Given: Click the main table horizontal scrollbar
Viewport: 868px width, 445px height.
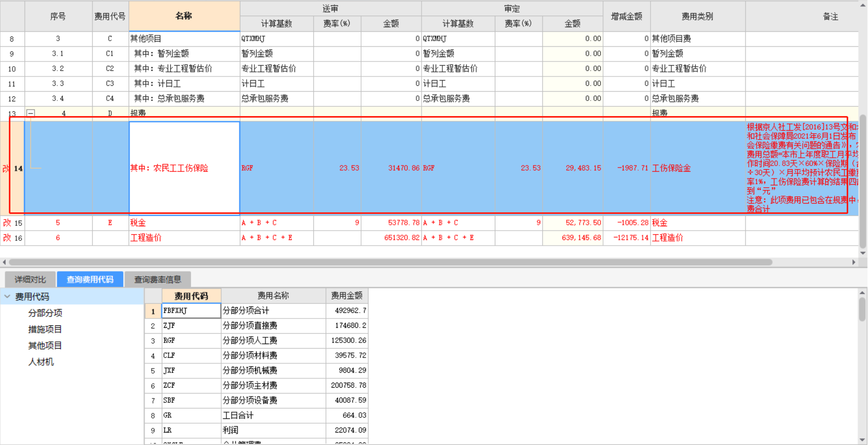Looking at the screenshot, I should click(390, 262).
